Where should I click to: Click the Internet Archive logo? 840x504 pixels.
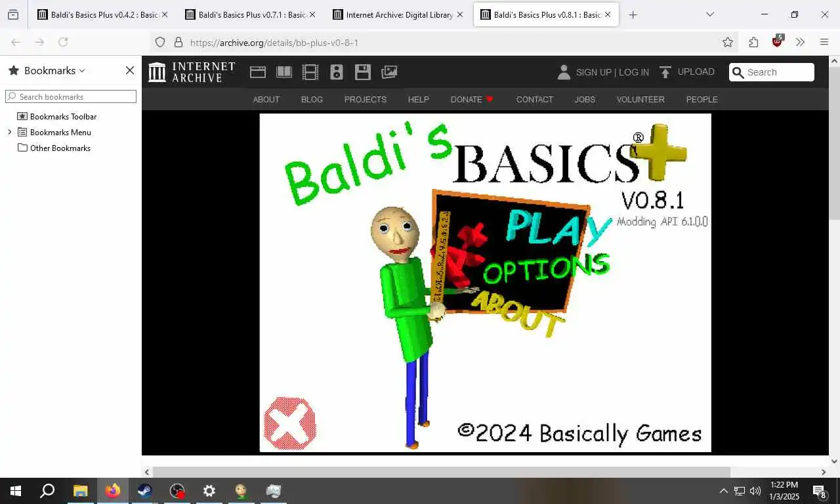click(x=192, y=72)
